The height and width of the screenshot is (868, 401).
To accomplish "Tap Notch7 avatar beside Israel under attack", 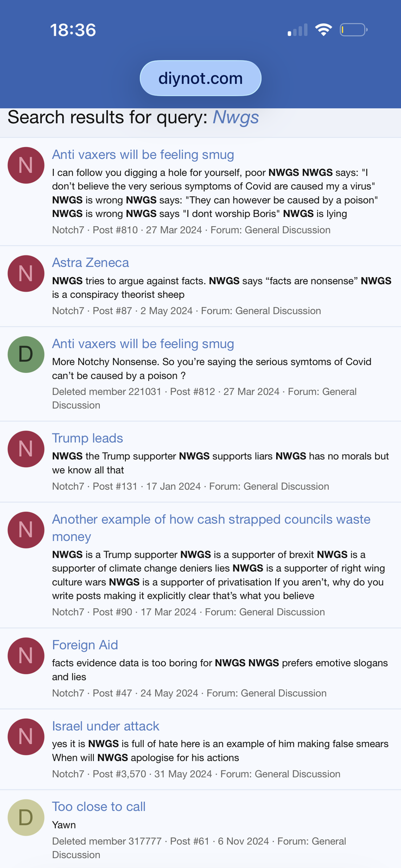I will coord(26,737).
